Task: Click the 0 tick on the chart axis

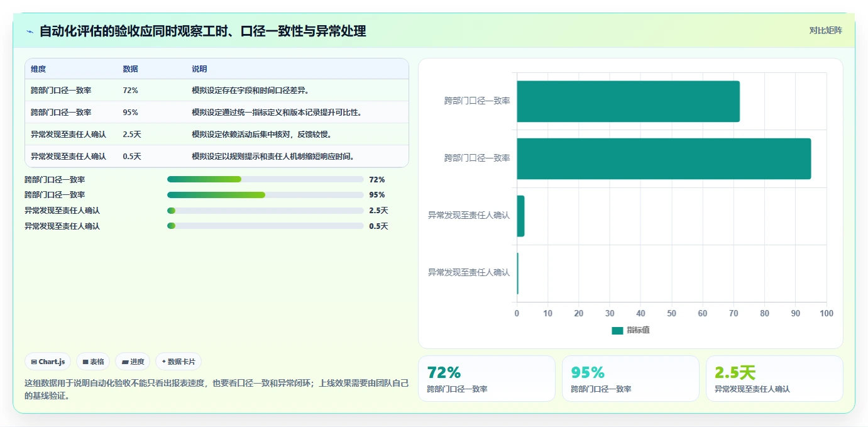Action: point(517,313)
